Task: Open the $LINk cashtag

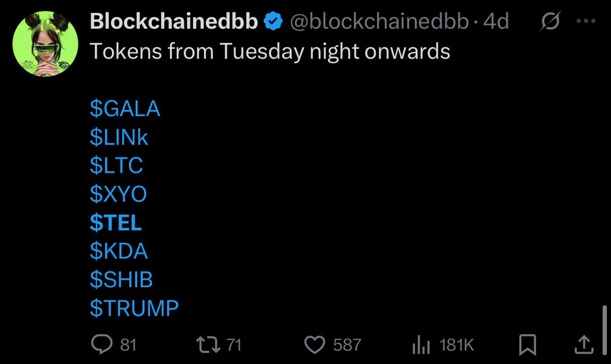Action: point(119,137)
